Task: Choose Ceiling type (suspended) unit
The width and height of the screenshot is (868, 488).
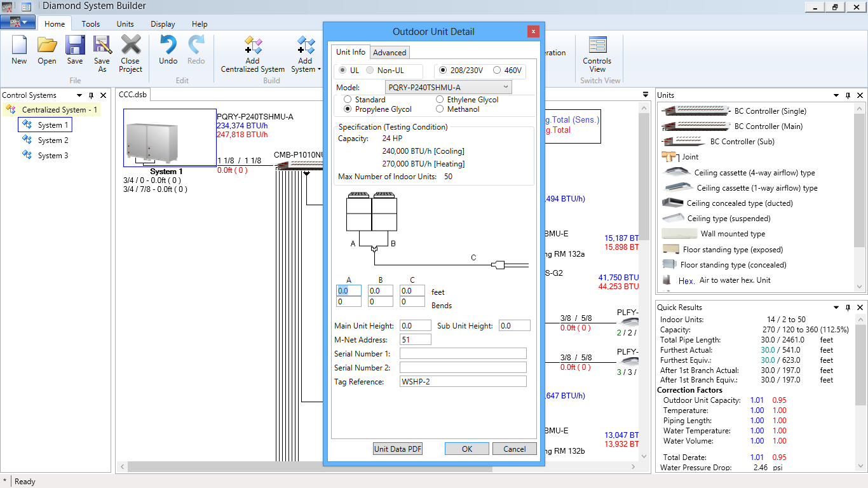Action: point(716,219)
